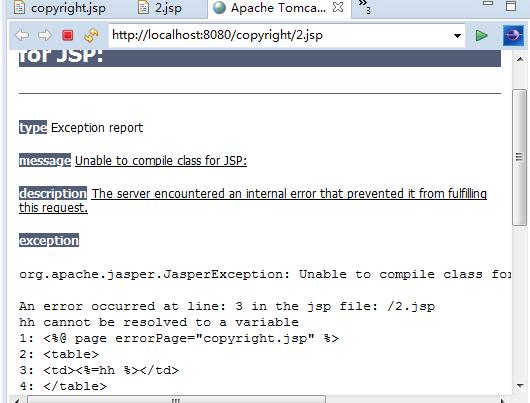Click the horizontal scrollbar thumb
Screen dimensions: 530x403
pyautogui.click(x=176, y=400)
